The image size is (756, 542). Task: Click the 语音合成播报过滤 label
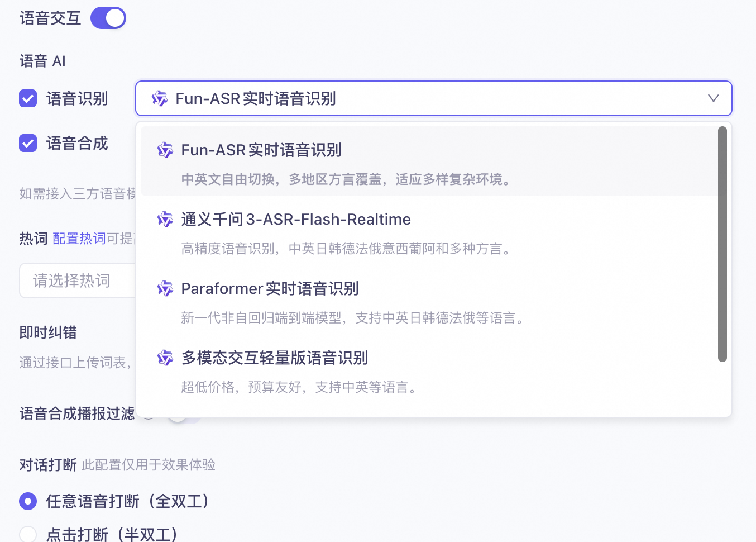(x=77, y=413)
